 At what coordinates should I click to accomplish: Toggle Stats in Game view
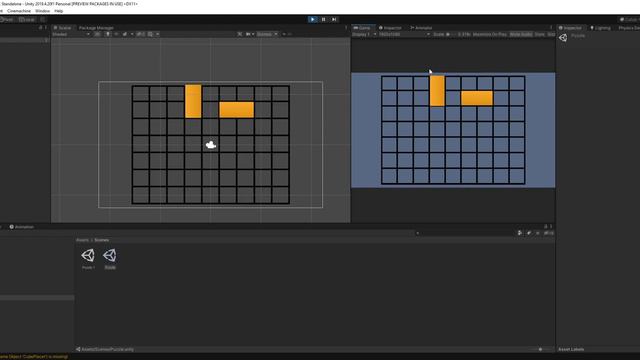540,34
